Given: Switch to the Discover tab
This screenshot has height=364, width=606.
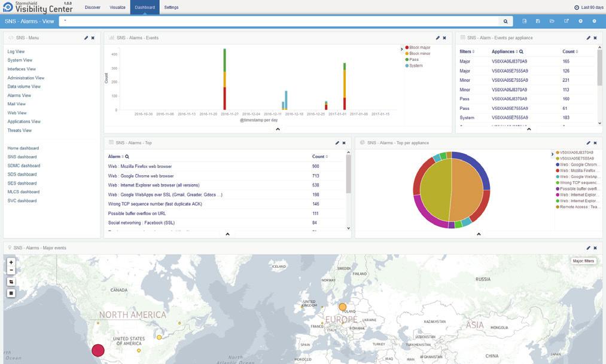Looking at the screenshot, I should 92,7.
